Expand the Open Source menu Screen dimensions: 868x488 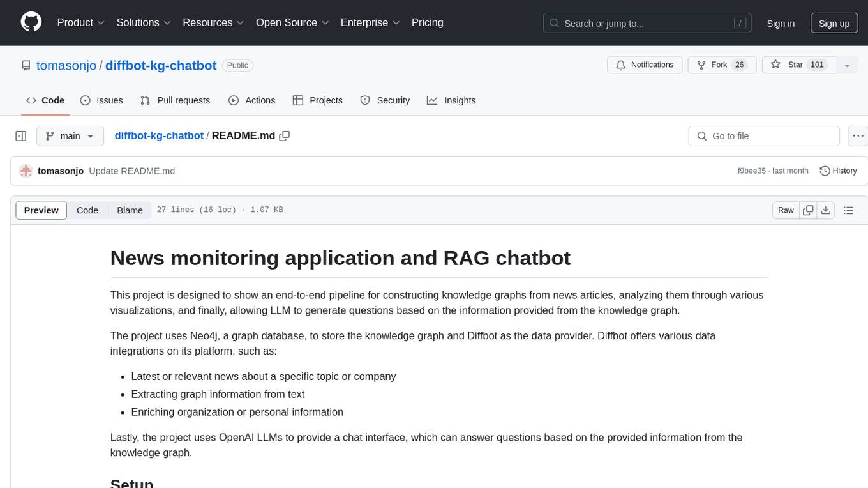pos(292,22)
